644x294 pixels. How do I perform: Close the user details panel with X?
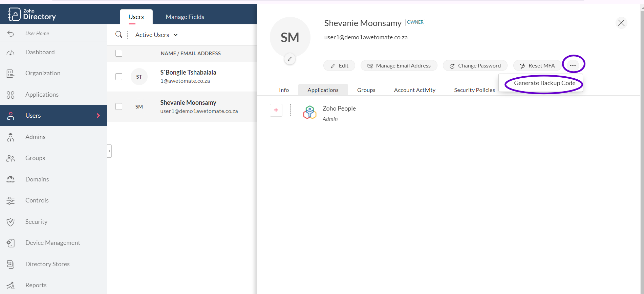[x=621, y=23]
